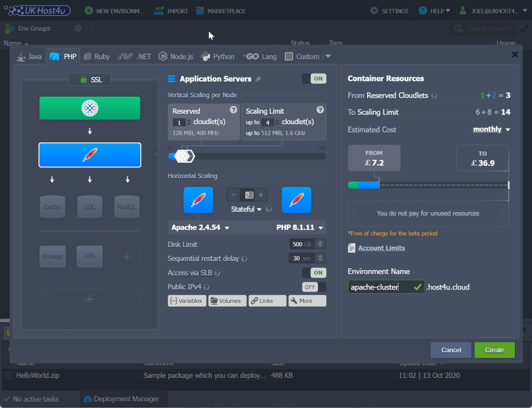Adjust Sequential restart delay stepper arrows

[x=320, y=258]
